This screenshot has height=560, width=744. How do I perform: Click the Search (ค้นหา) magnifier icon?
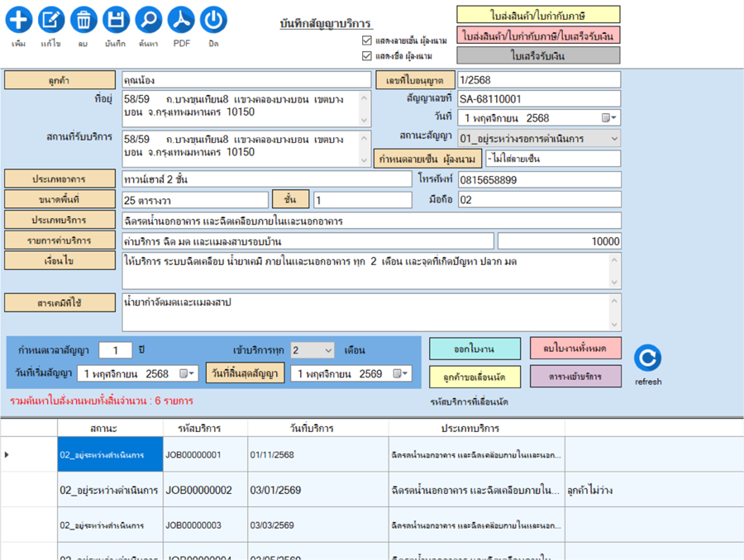(x=149, y=20)
